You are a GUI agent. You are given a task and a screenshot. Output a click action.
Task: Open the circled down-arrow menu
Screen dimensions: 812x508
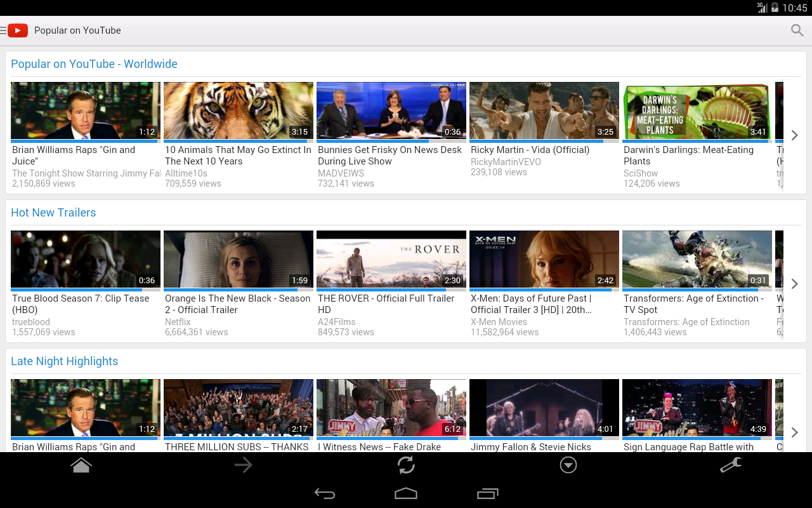[x=568, y=465]
